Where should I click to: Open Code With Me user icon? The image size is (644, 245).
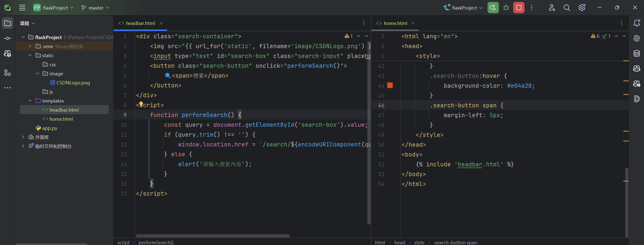[x=552, y=8]
